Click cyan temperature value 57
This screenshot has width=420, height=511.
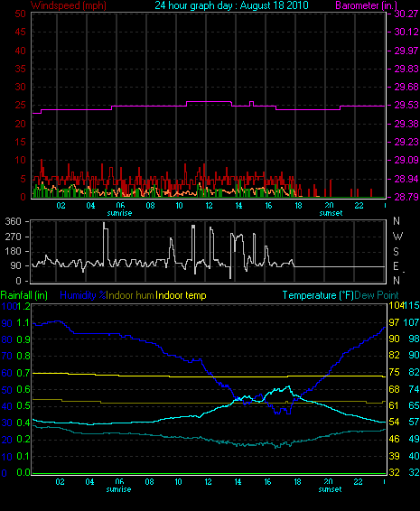coord(414,423)
